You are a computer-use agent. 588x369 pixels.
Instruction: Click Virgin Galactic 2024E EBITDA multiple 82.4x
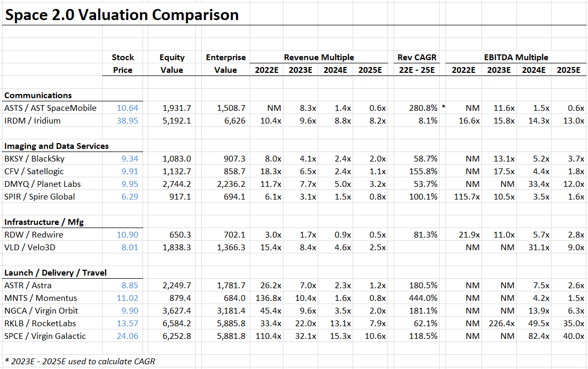pyautogui.click(x=539, y=336)
